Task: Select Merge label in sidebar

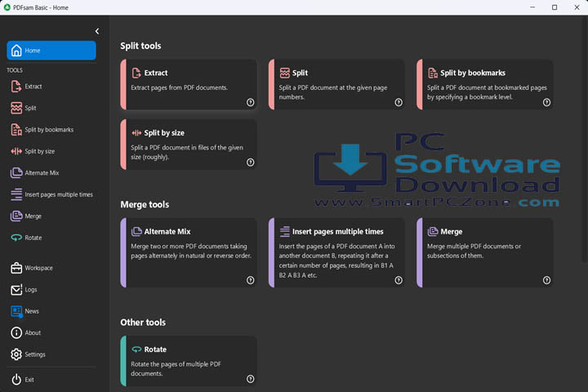Action: click(x=33, y=216)
